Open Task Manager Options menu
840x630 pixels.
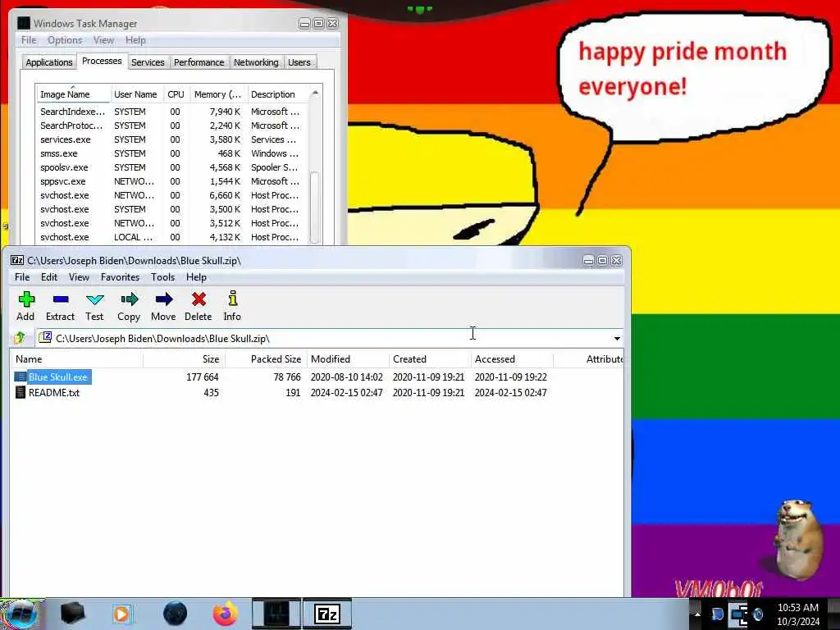pyautogui.click(x=65, y=40)
